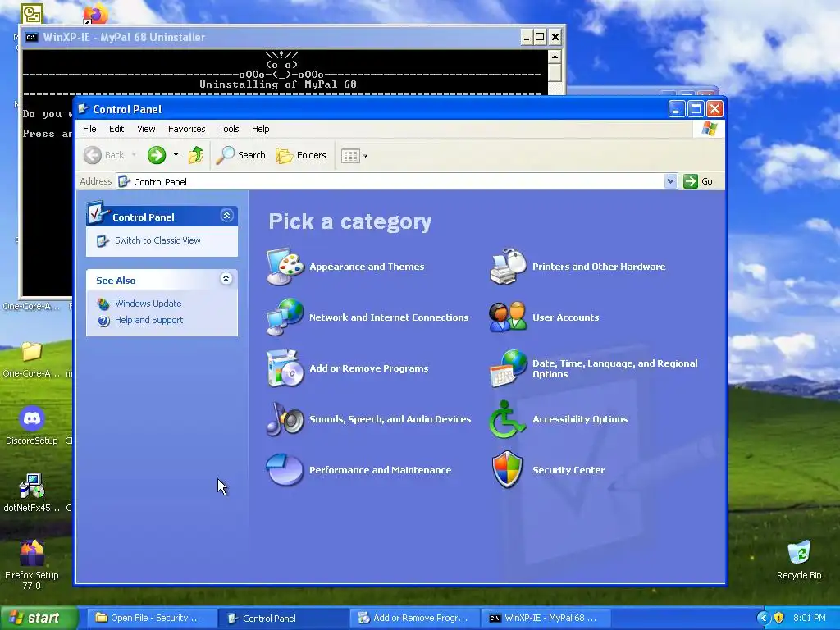
Task: Click the Control Panel taskbar button
Action: point(283,618)
